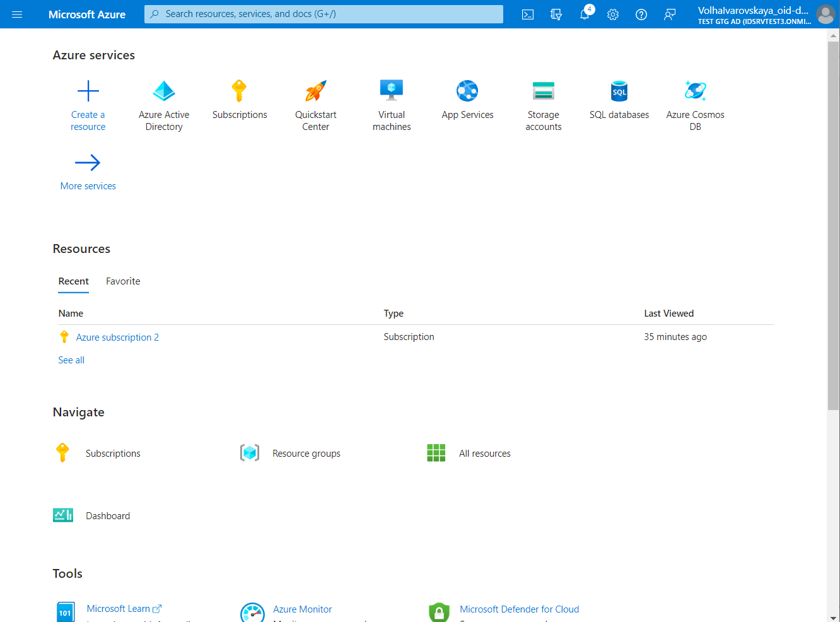Click See all under recent resources
This screenshot has height=622, width=840.
coord(71,360)
